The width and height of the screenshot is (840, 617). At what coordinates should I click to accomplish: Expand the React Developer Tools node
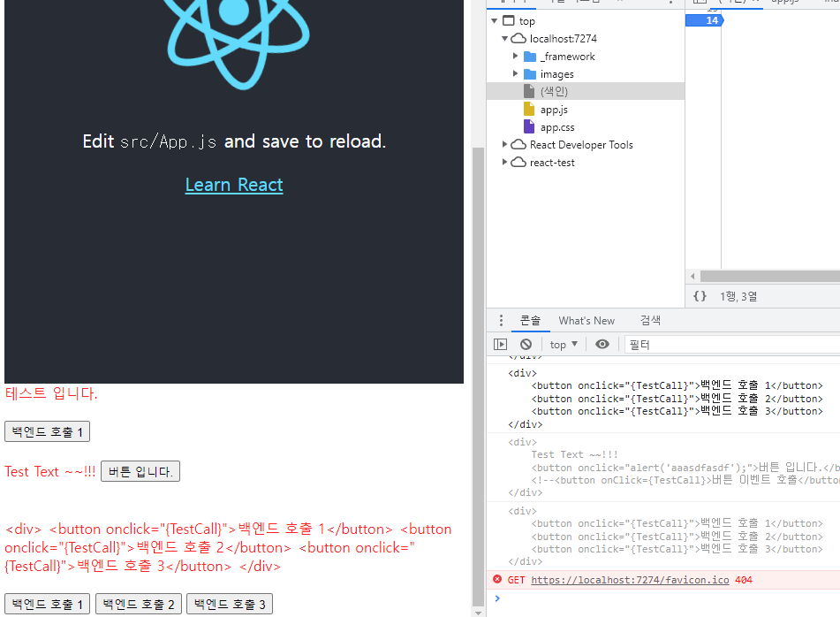click(504, 144)
